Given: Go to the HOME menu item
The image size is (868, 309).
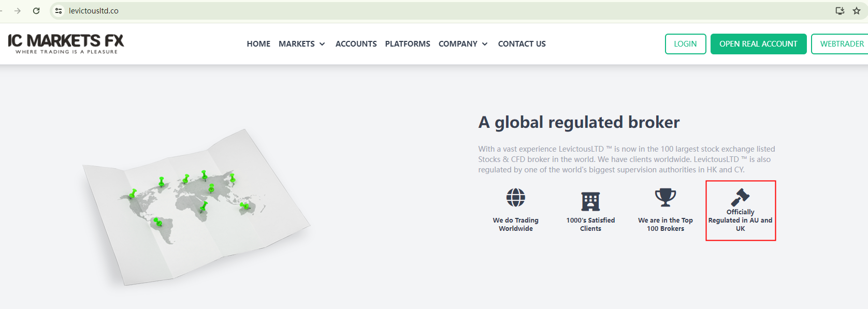Looking at the screenshot, I should coord(258,44).
